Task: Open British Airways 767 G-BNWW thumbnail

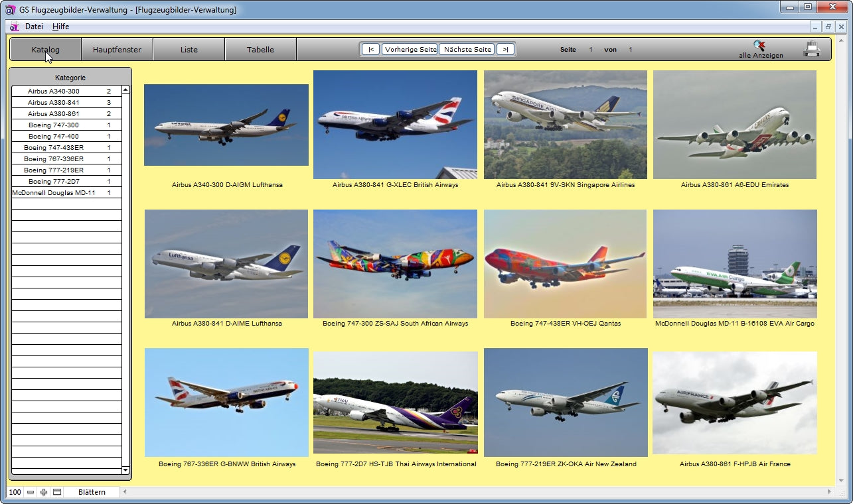Action: point(226,403)
